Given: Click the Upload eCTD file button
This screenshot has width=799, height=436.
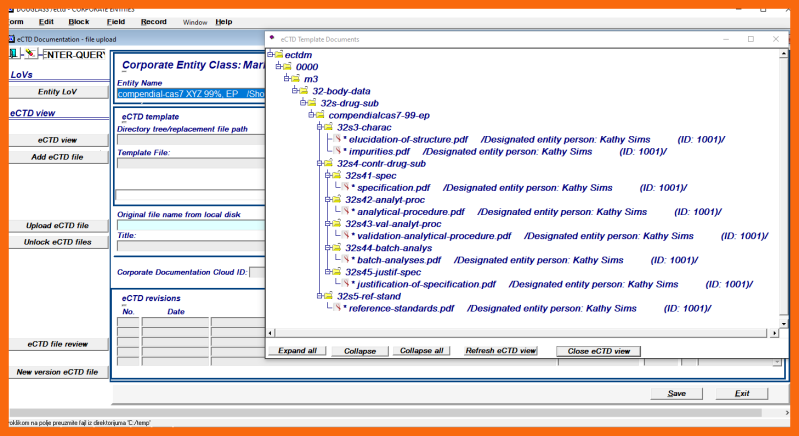Looking at the screenshot, I should [58, 226].
